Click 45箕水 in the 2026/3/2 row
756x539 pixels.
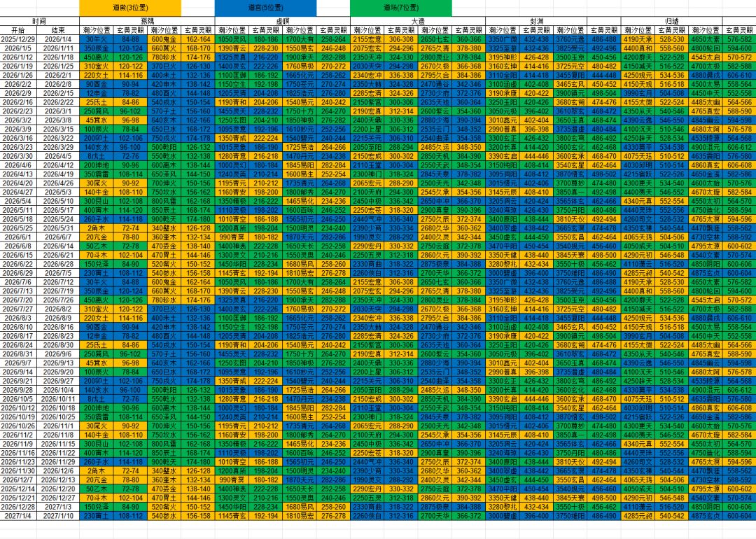point(97,120)
